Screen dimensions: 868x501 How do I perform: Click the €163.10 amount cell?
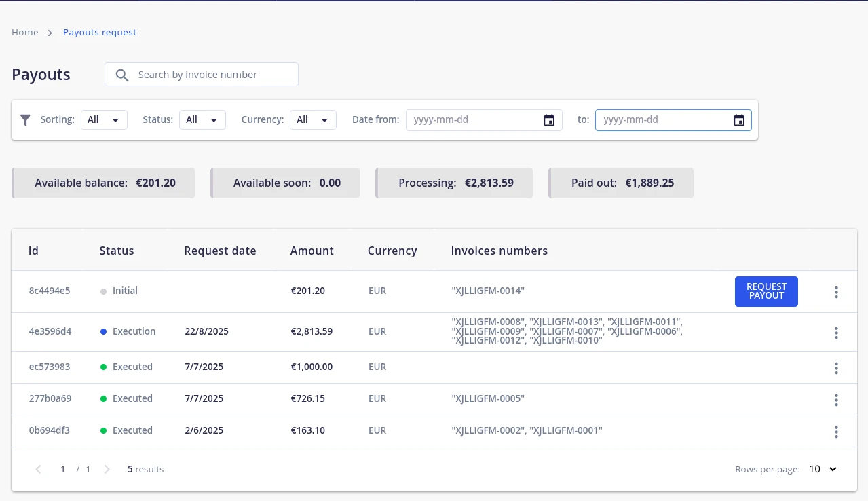pyautogui.click(x=308, y=430)
